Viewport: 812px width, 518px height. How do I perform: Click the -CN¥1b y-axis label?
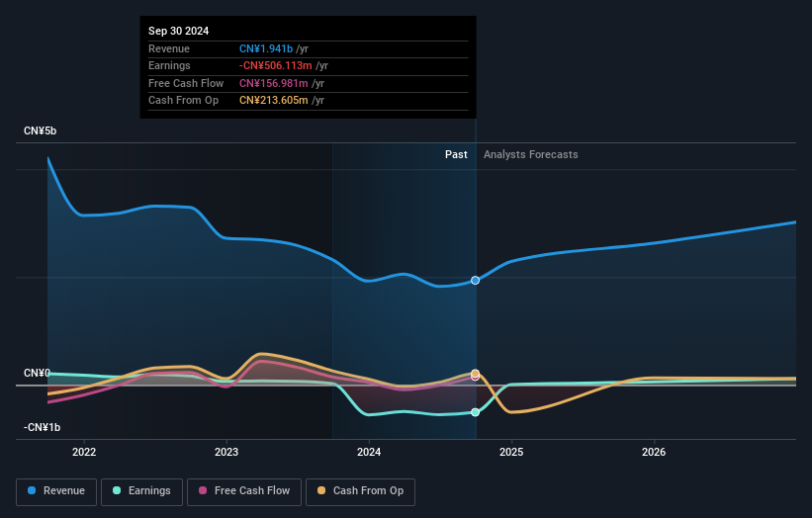42,427
